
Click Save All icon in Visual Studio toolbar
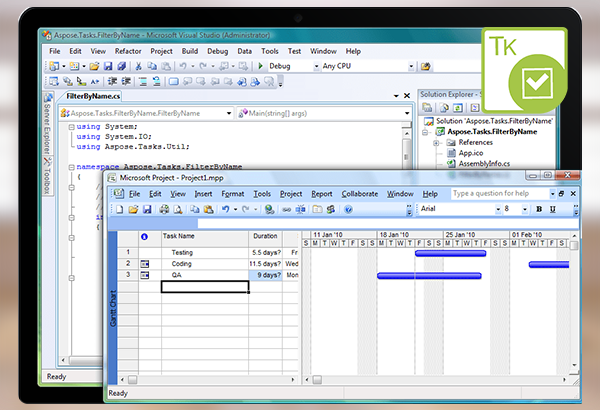(122, 66)
